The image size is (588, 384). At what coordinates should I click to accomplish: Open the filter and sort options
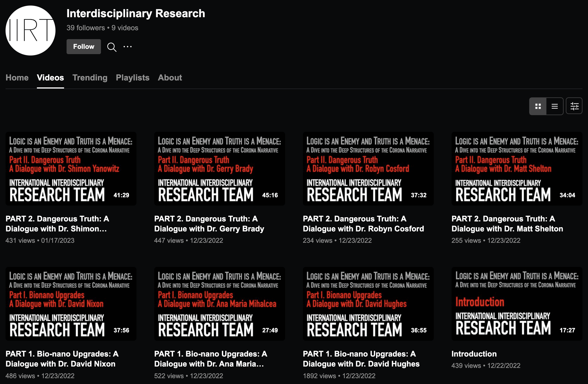574,106
